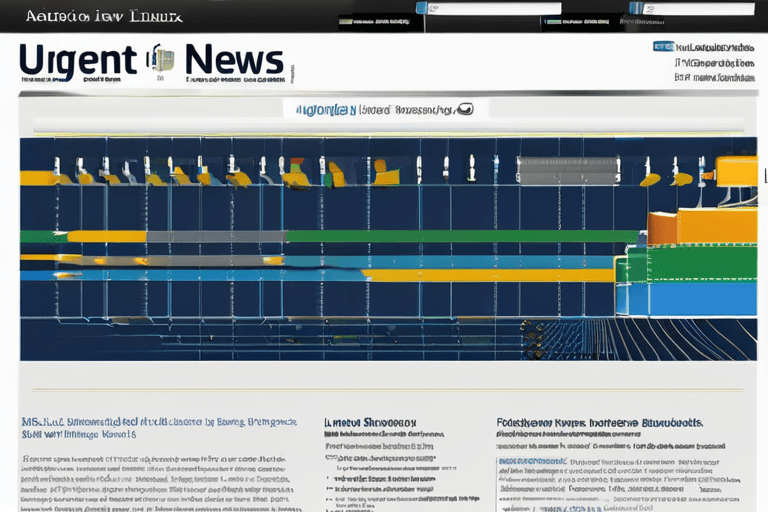Click the Urgent News site logo

click(150, 60)
